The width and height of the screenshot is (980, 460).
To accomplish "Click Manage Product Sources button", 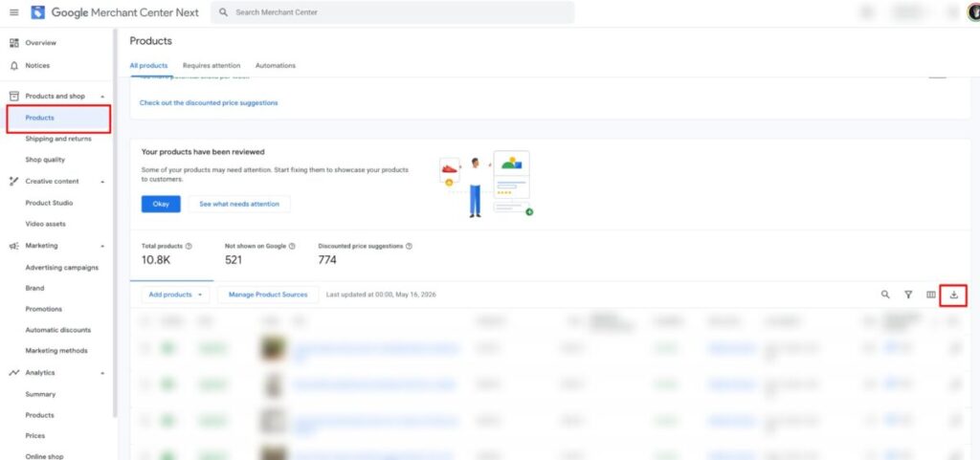I will click(x=268, y=295).
